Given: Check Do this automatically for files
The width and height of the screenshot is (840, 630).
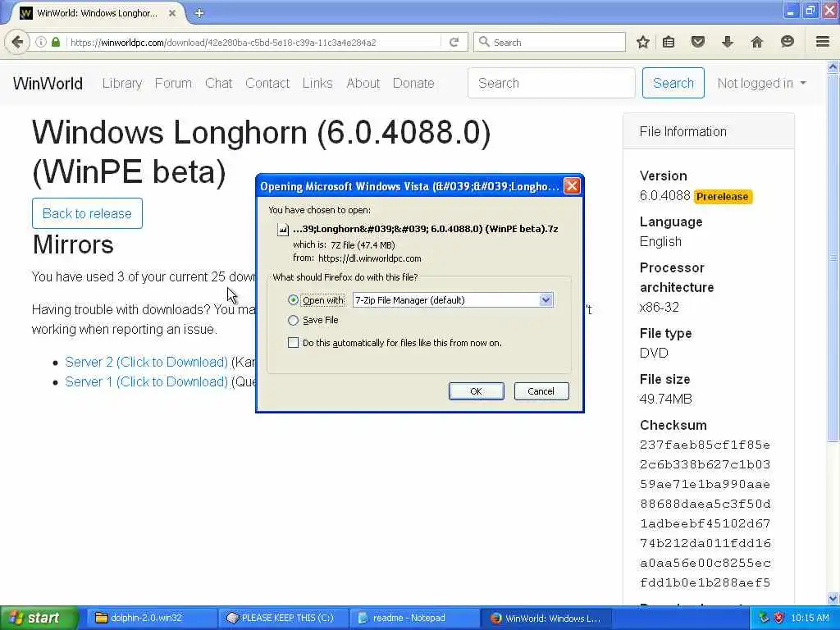Looking at the screenshot, I should click(x=293, y=343).
